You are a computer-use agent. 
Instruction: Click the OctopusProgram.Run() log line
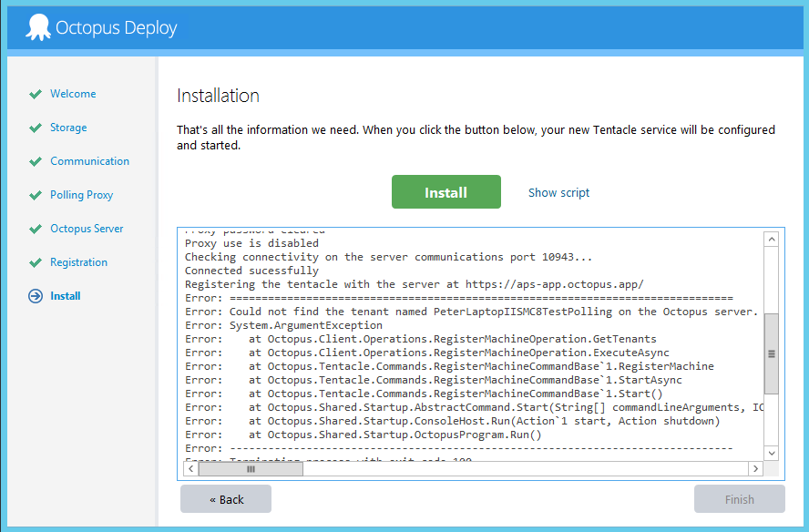tap(364, 435)
